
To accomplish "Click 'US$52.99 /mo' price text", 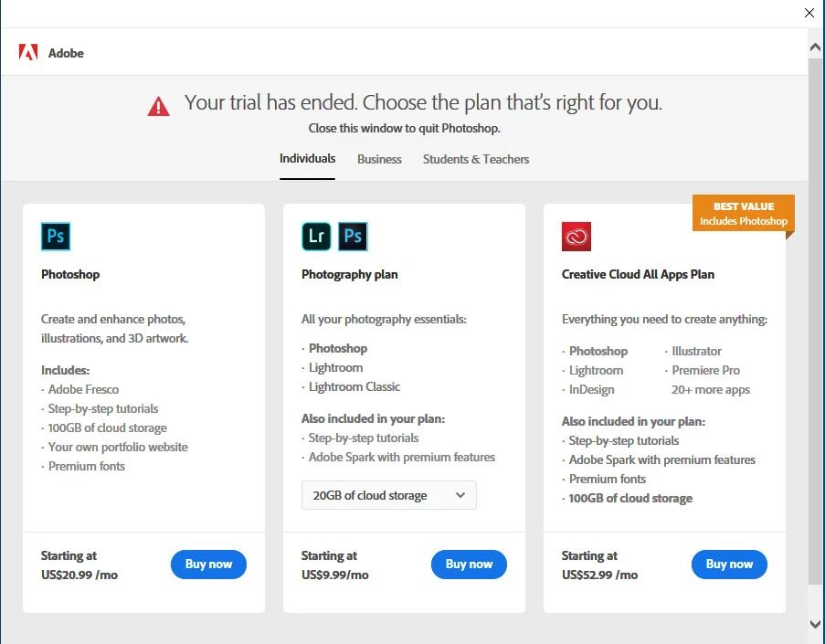I will tap(600, 575).
